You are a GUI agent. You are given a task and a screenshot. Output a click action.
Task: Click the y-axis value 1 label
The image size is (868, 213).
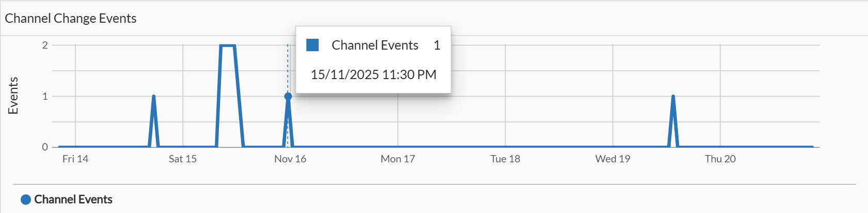[x=45, y=96]
